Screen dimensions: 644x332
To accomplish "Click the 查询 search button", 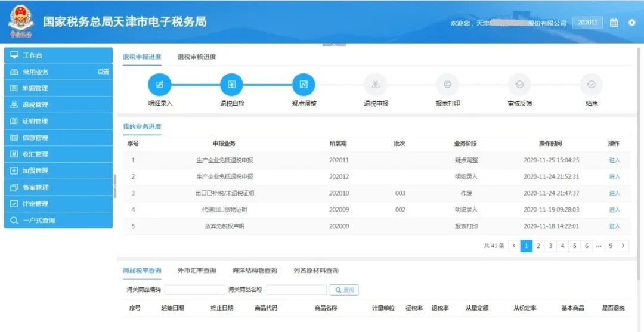I will point(344,290).
